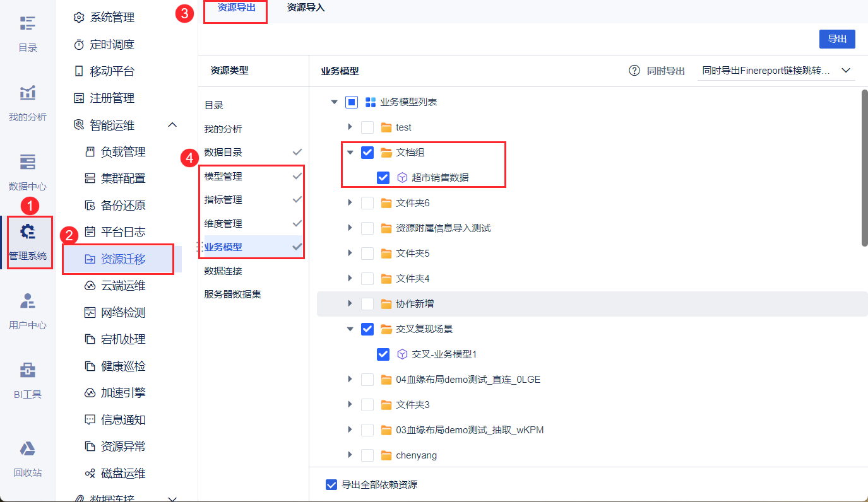Switch to the 资源导入 tab
The image size is (868, 502).
[x=306, y=8]
